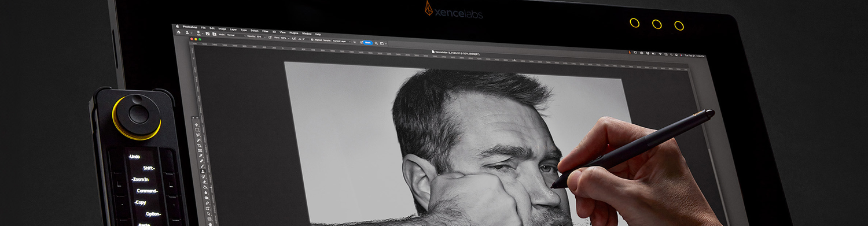
Task: Open the Edit menu
Action: point(212,28)
